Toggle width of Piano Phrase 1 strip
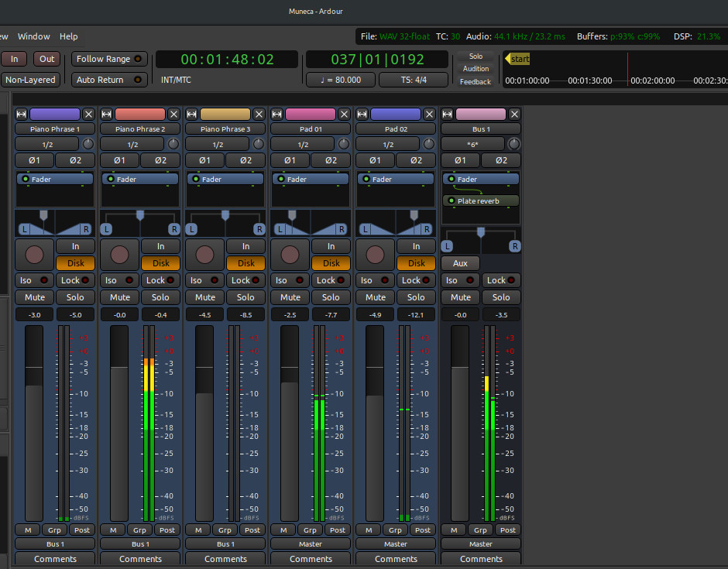 point(22,114)
